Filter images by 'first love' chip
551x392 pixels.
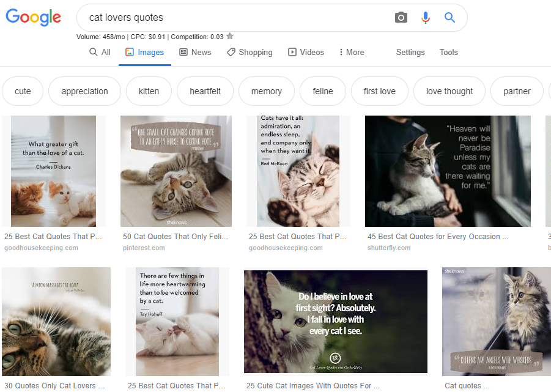tap(379, 91)
